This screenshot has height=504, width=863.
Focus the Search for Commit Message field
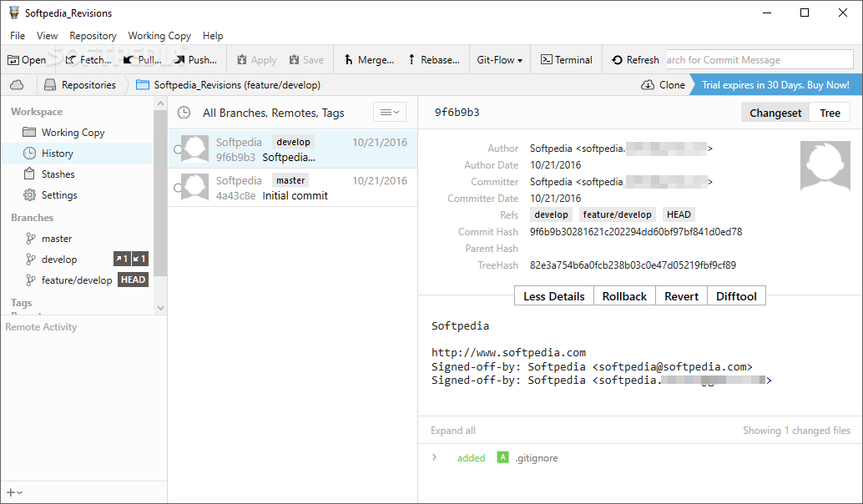[x=760, y=59]
